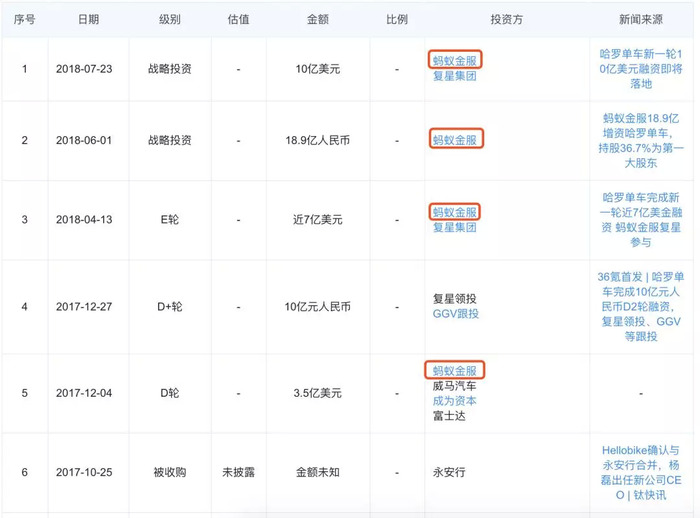Screen dimensions: 700x518
Task: Open news 蚂蚁金服18.9亿增资哈罗单车
Action: click(641, 140)
